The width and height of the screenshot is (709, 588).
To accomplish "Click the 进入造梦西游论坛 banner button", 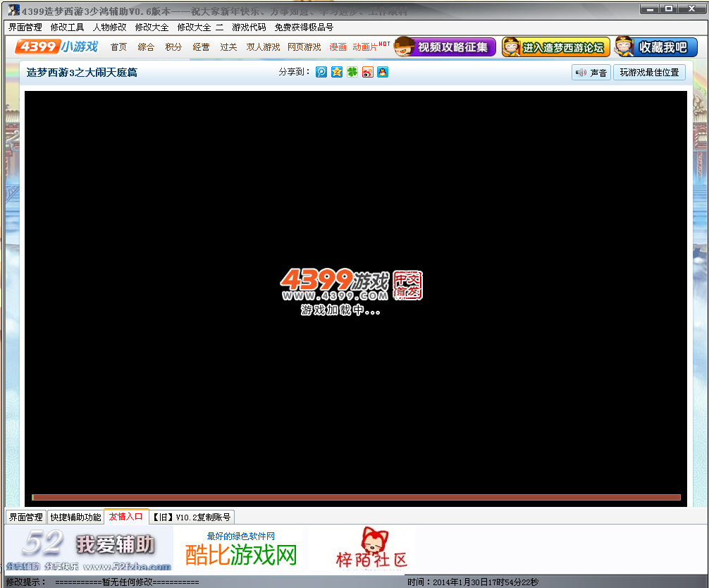I will [x=556, y=47].
